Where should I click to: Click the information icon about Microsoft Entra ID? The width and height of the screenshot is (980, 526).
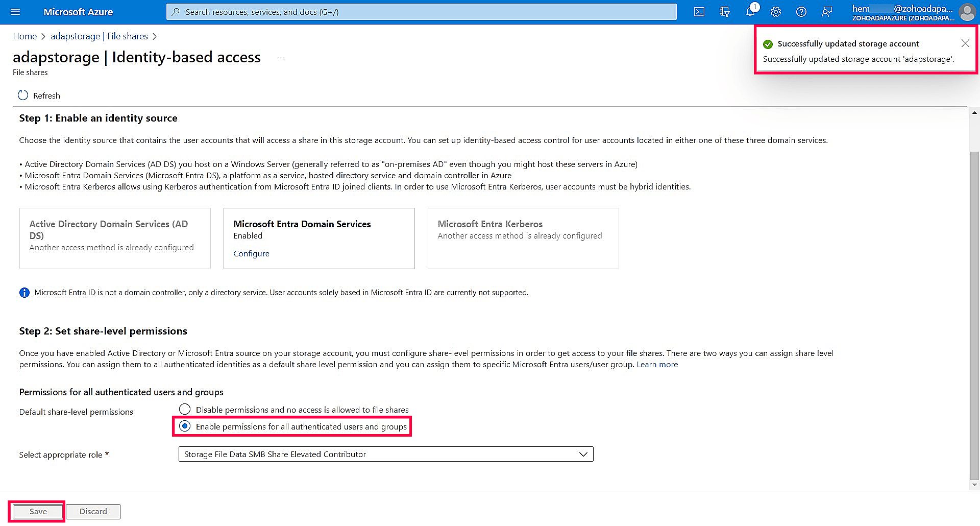tap(24, 292)
